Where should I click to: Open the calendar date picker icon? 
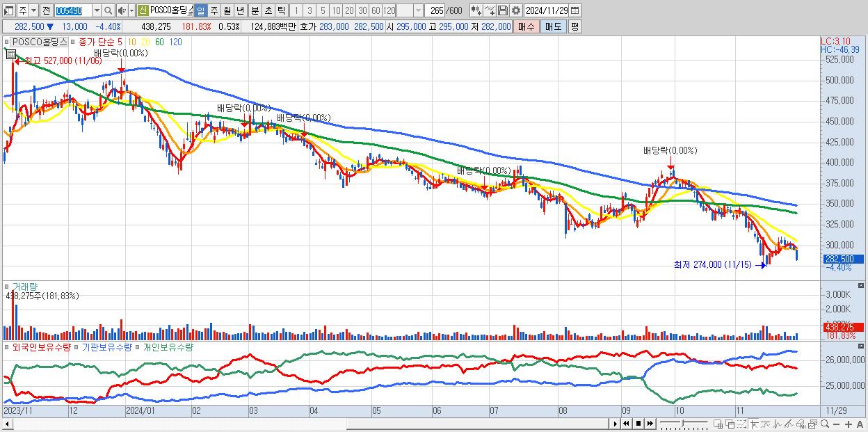tap(575, 10)
